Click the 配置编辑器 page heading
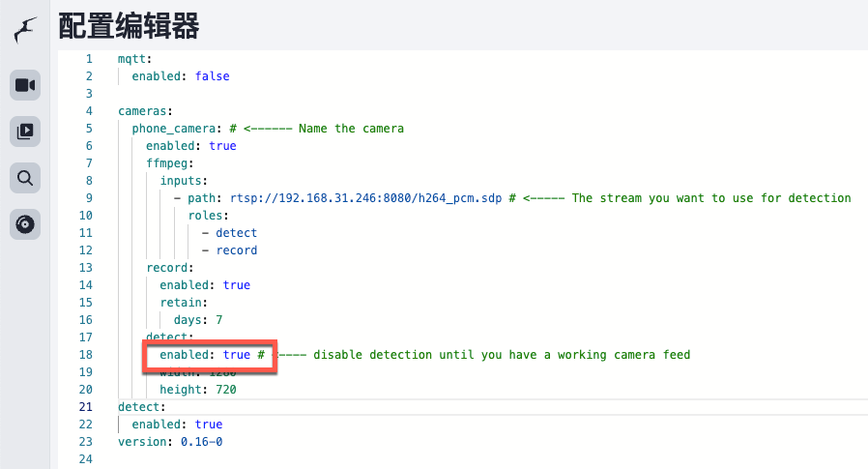The image size is (868, 469). pos(129,26)
